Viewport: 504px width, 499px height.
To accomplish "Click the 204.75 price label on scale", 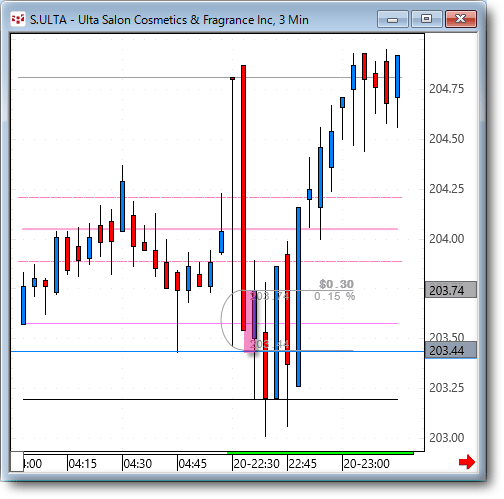I will pyautogui.click(x=446, y=89).
